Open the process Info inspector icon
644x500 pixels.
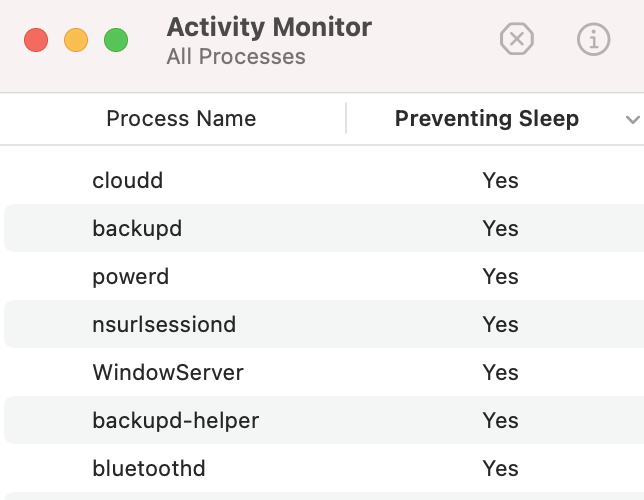[594, 40]
